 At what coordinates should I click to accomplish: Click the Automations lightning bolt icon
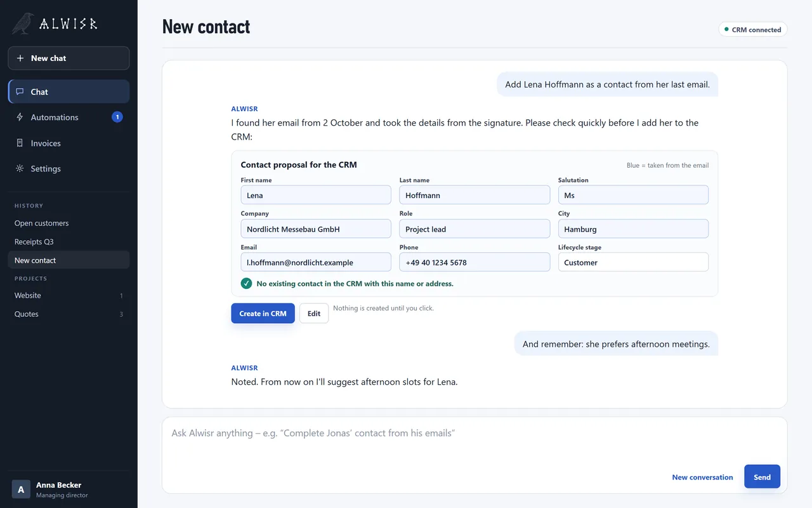[20, 117]
